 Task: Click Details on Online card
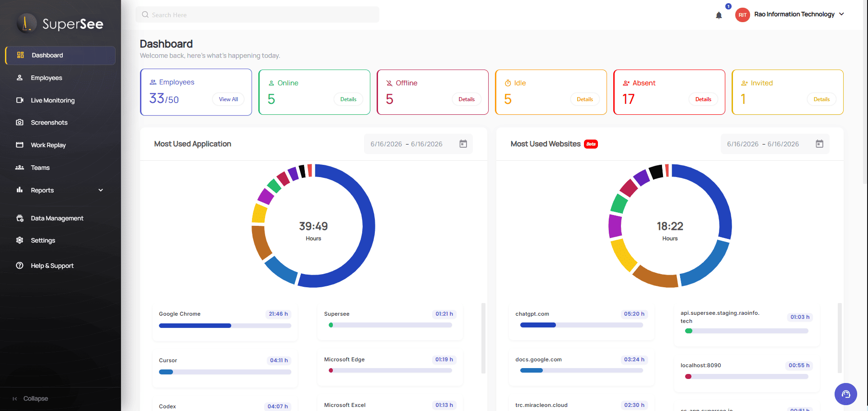point(348,99)
